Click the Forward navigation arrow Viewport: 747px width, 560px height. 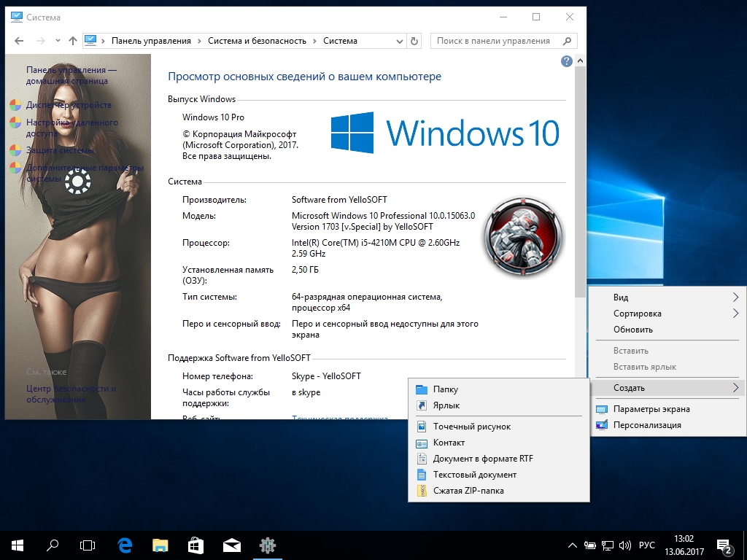41,41
